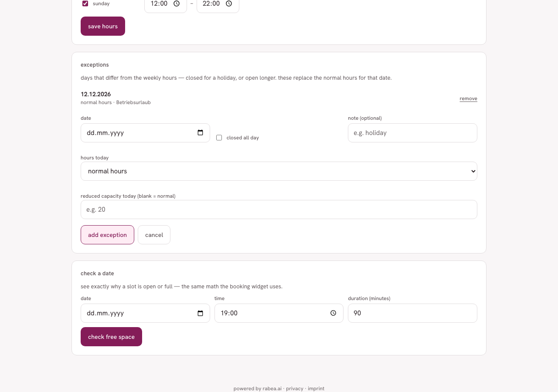Image resolution: width=558 pixels, height=392 pixels.
Task: Click clock icon in Sunday 12:00 opening time
Action: 177,3
